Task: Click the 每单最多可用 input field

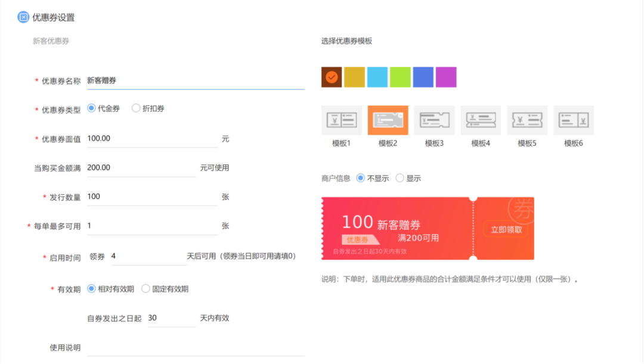Action: pyautogui.click(x=152, y=226)
